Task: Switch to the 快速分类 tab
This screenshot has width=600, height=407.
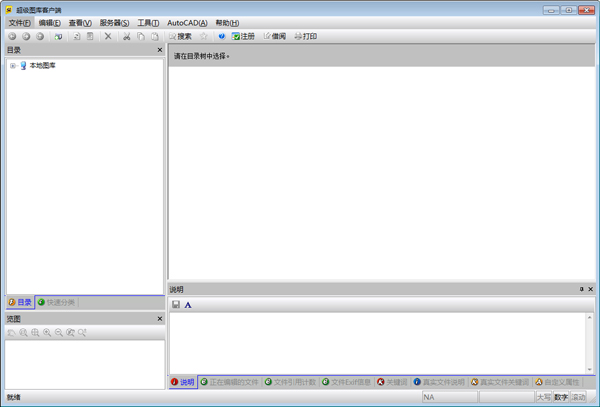Action: coord(56,302)
